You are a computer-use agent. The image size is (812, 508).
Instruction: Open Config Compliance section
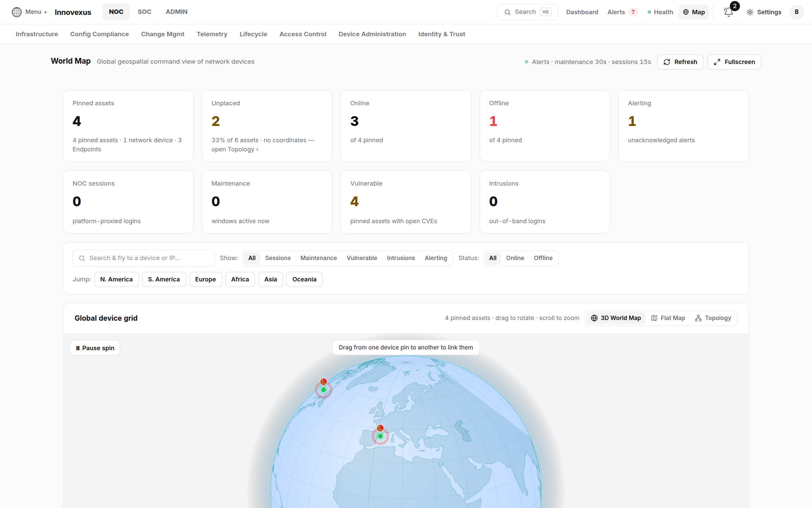click(x=99, y=34)
